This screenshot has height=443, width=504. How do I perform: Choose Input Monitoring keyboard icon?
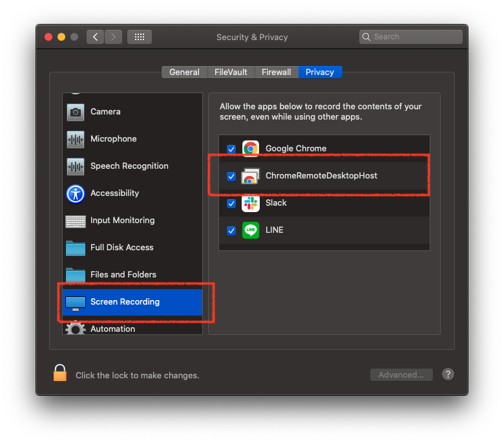click(76, 221)
